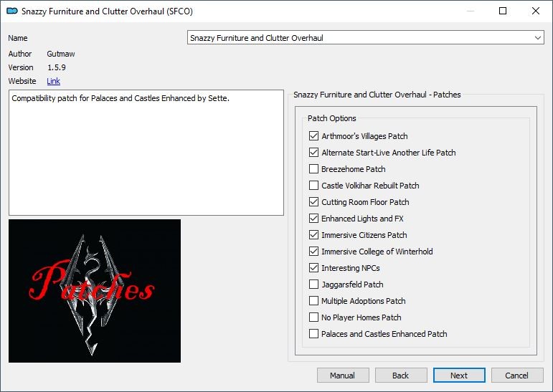Uncheck Cutting Room Floor Patch

(x=313, y=202)
